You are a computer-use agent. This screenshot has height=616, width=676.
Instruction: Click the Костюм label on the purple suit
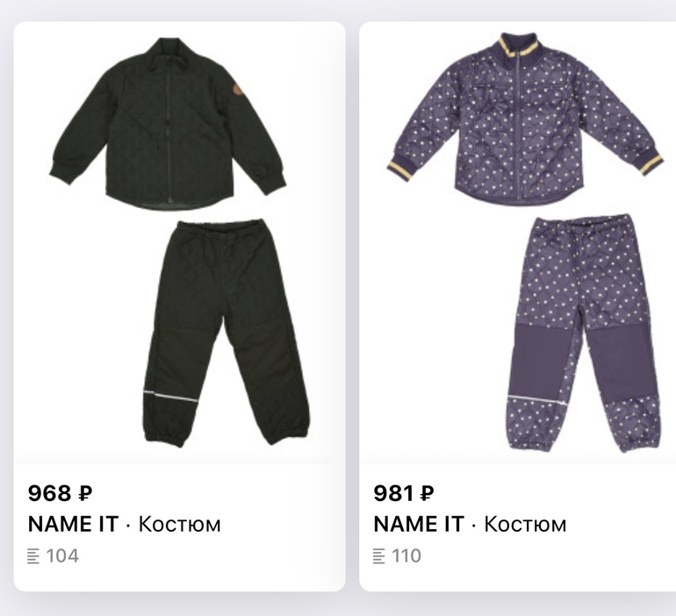tap(525, 524)
